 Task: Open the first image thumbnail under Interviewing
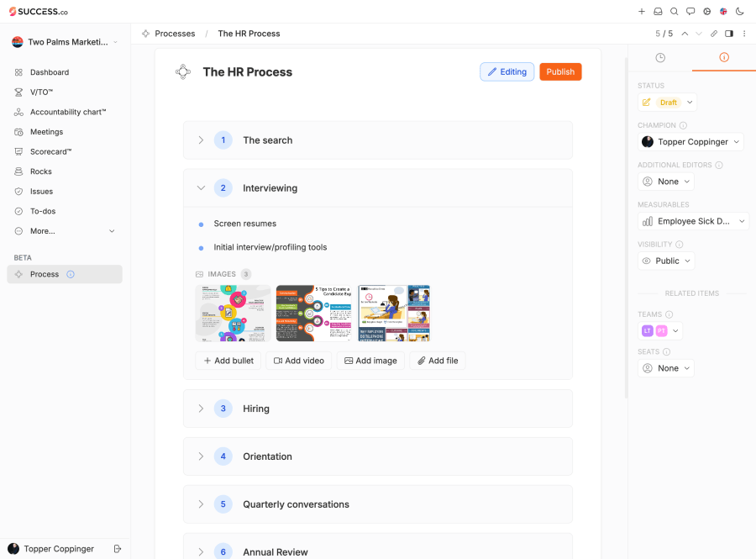click(x=233, y=313)
